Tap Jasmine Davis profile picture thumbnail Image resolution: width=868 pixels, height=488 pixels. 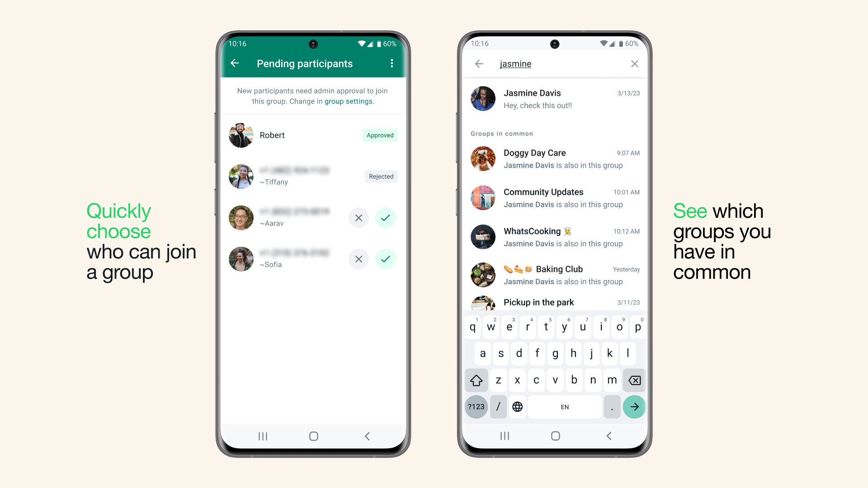click(x=484, y=99)
